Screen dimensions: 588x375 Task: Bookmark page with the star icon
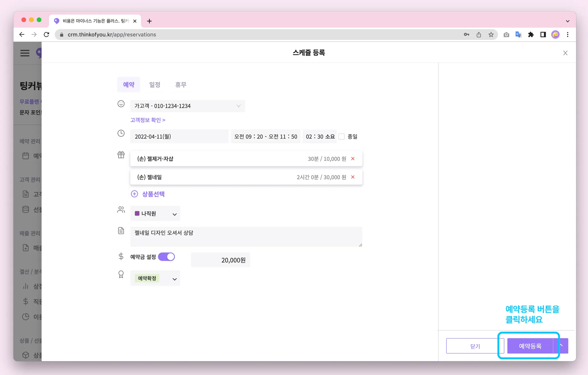point(491,35)
